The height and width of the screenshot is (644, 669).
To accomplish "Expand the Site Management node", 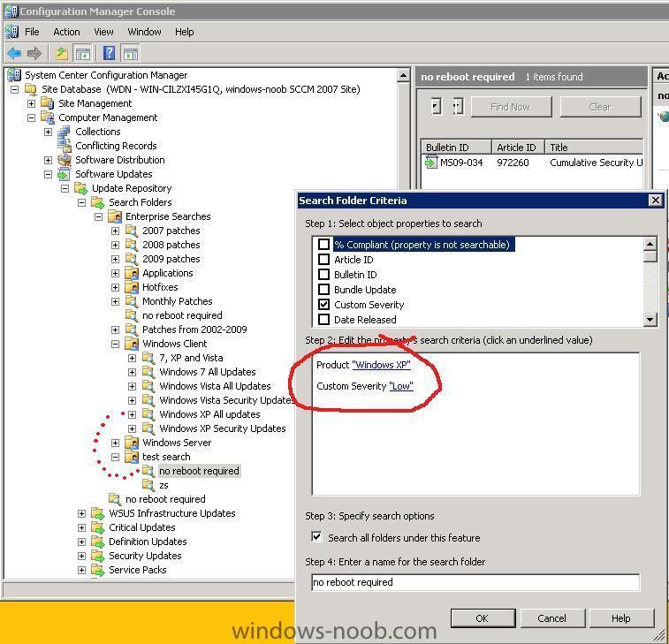I will click(31, 103).
